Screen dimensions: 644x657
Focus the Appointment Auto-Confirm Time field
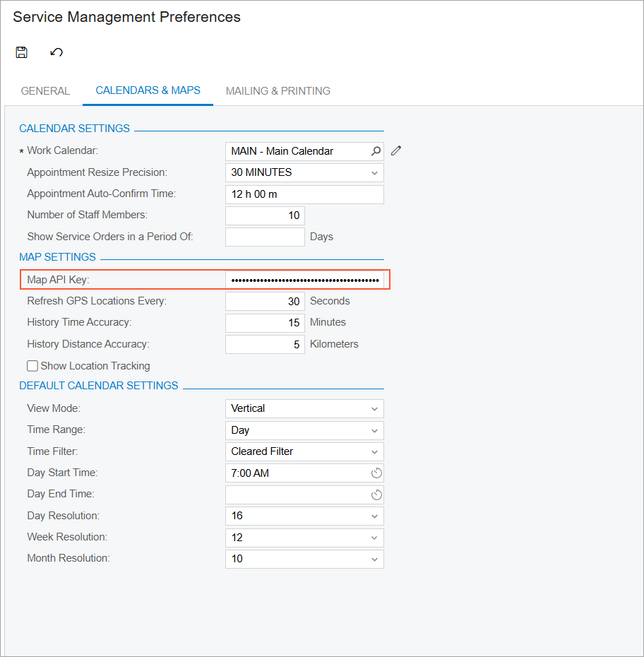tap(304, 194)
